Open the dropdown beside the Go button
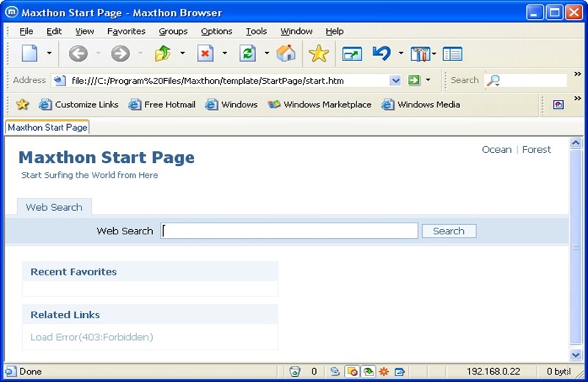 click(429, 80)
